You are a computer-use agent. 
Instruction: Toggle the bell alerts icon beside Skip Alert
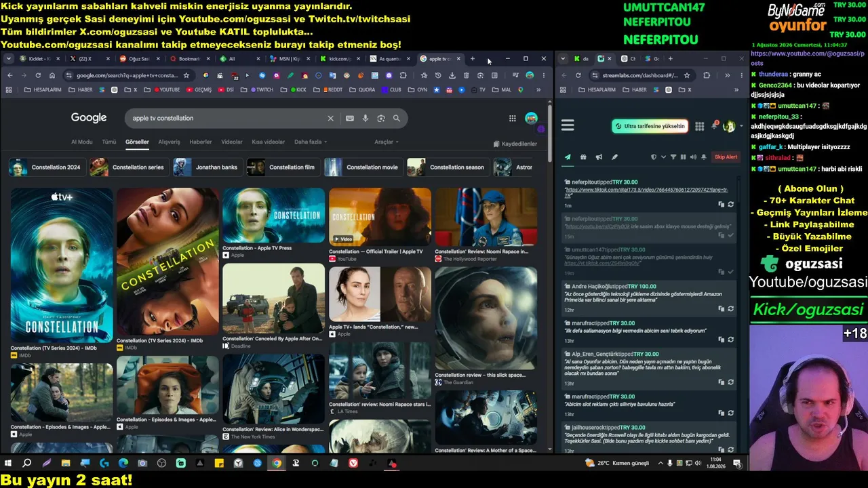pos(703,157)
